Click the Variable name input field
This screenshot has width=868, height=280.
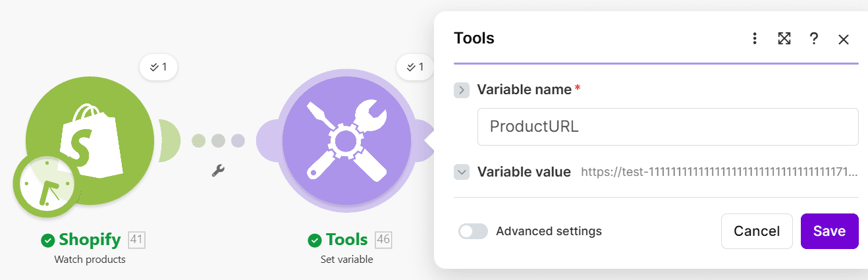coord(667,126)
